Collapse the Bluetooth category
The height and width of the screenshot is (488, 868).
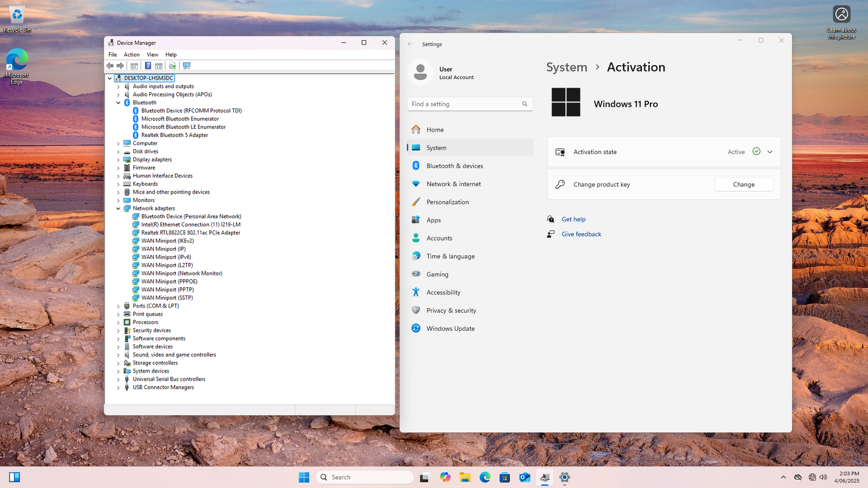118,102
